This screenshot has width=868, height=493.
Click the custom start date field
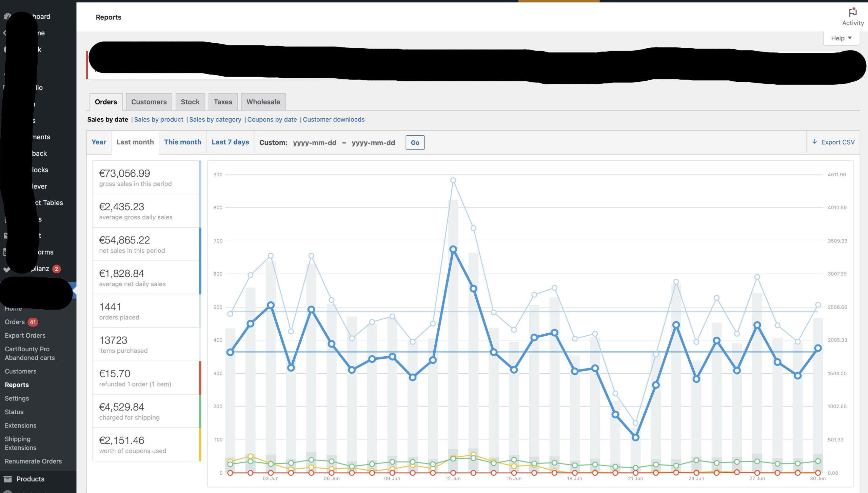pos(314,143)
